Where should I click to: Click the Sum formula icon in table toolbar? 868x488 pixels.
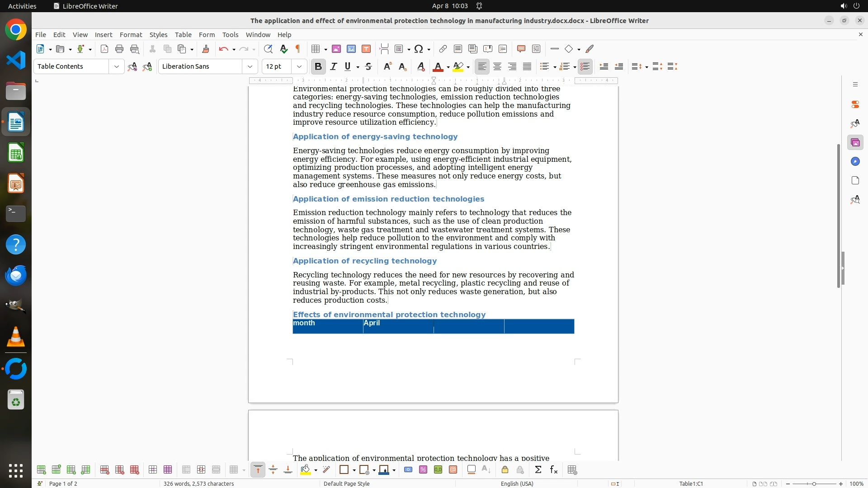click(x=538, y=470)
